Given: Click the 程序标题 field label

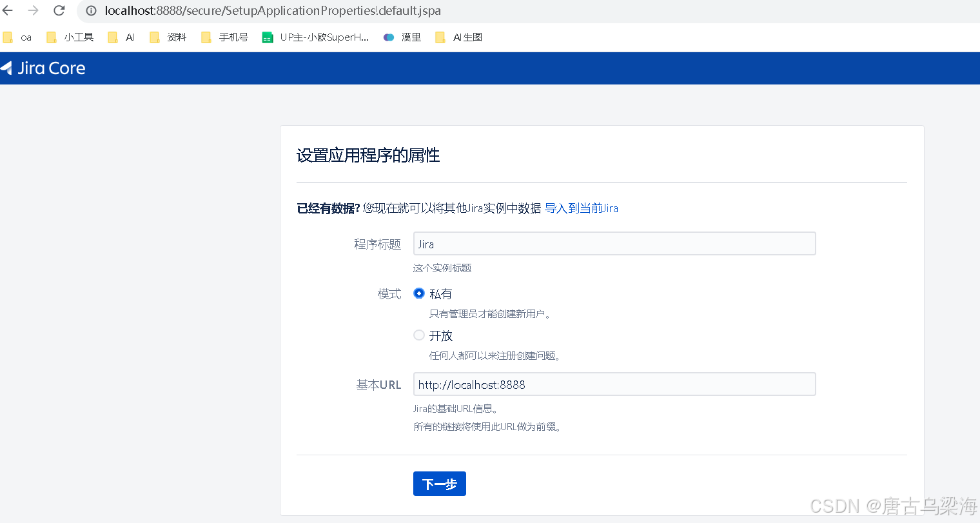Looking at the screenshot, I should pyautogui.click(x=378, y=244).
